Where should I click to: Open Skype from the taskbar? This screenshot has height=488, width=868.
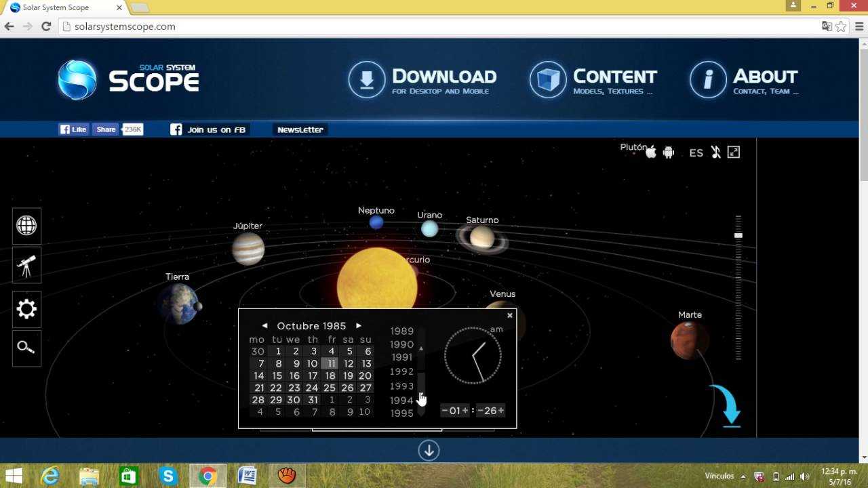click(168, 476)
